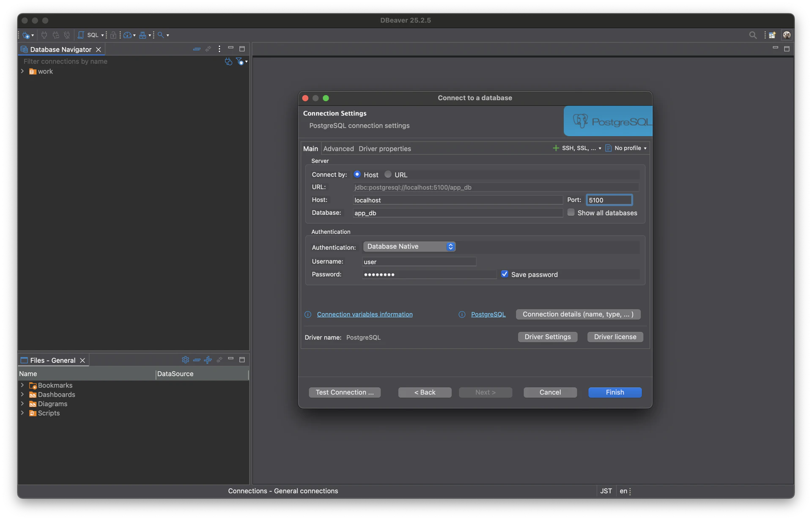Image resolution: width=812 pixels, height=520 pixels.
Task: Open Connection variables information link
Action: click(x=365, y=315)
